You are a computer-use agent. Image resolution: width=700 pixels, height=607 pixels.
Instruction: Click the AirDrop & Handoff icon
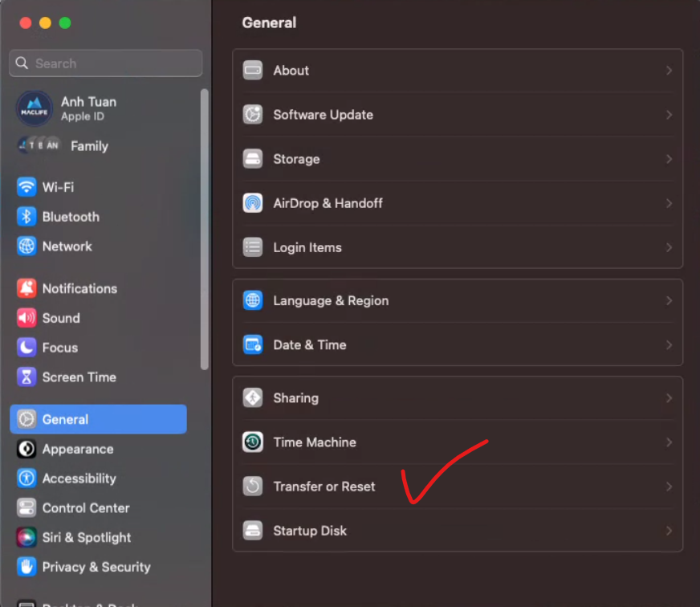(x=252, y=203)
